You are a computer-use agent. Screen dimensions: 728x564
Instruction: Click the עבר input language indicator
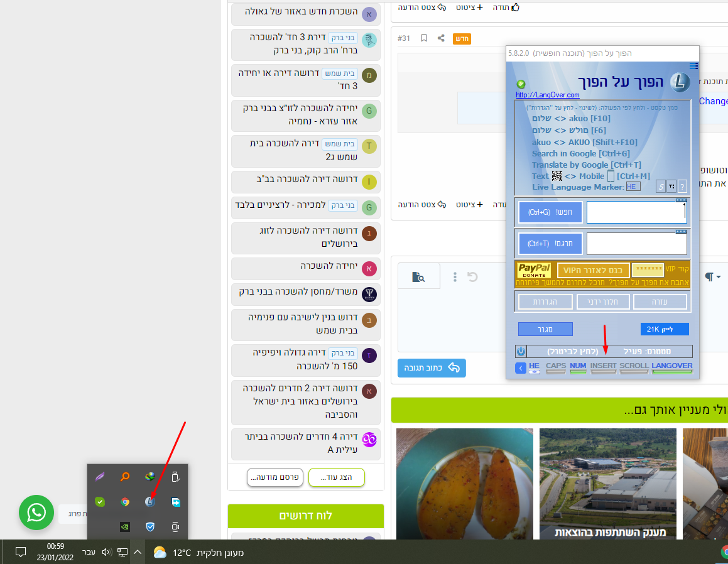tap(89, 553)
